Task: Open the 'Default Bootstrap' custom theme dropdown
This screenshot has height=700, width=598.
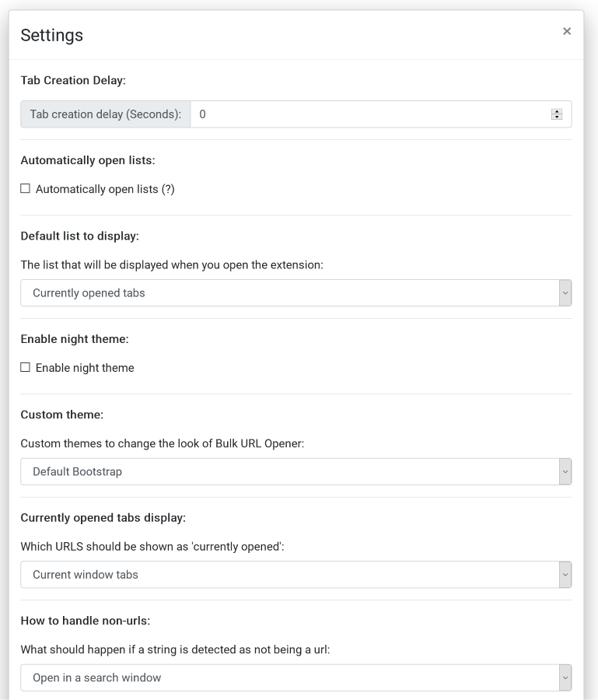Action: 289,471
